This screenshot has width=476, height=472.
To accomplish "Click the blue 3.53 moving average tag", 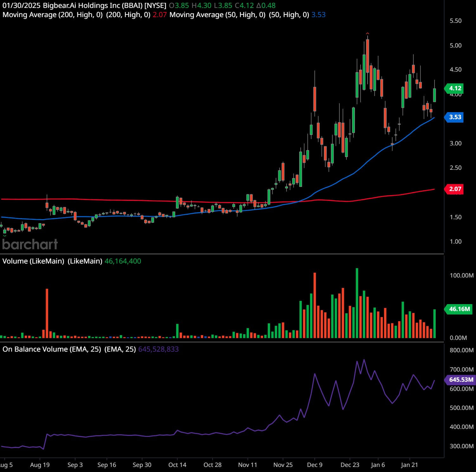I will click(x=454, y=117).
